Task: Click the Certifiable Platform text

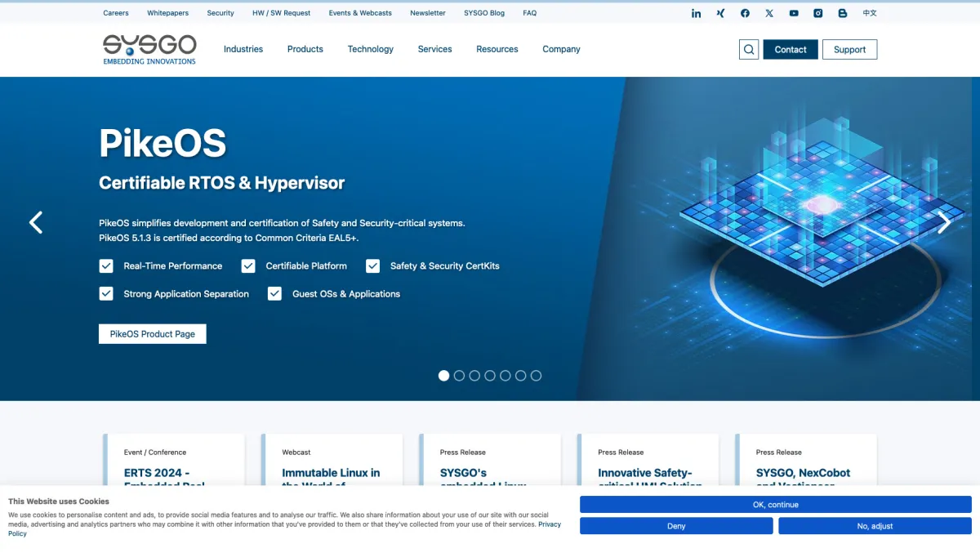Action: point(306,266)
